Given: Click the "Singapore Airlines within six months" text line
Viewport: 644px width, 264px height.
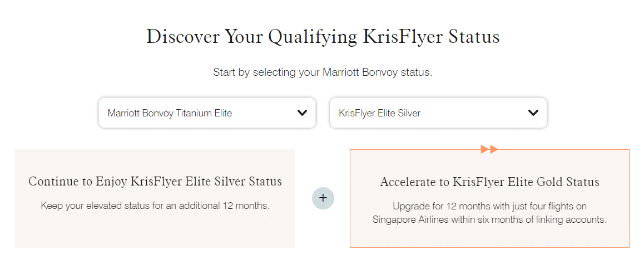Looking at the screenshot, I should 489,219.
